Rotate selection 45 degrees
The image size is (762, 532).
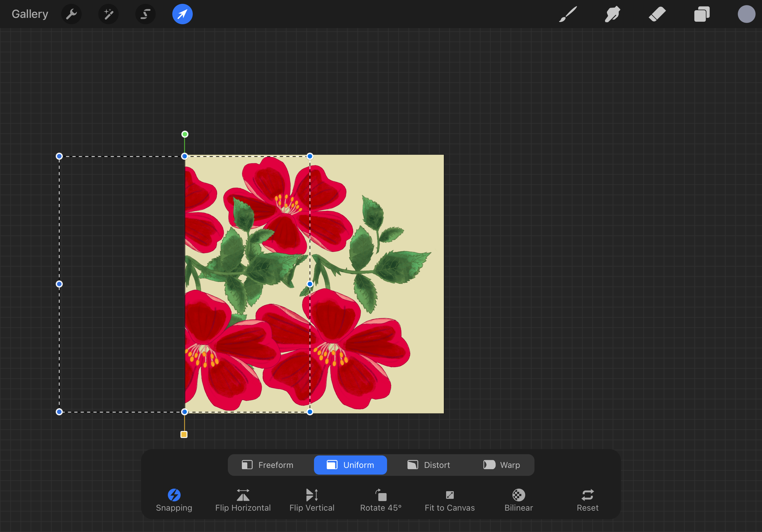click(381, 500)
